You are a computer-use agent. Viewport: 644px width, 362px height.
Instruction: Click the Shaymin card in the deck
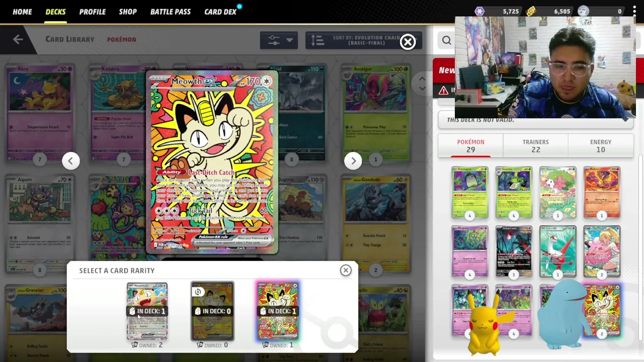[x=557, y=194]
